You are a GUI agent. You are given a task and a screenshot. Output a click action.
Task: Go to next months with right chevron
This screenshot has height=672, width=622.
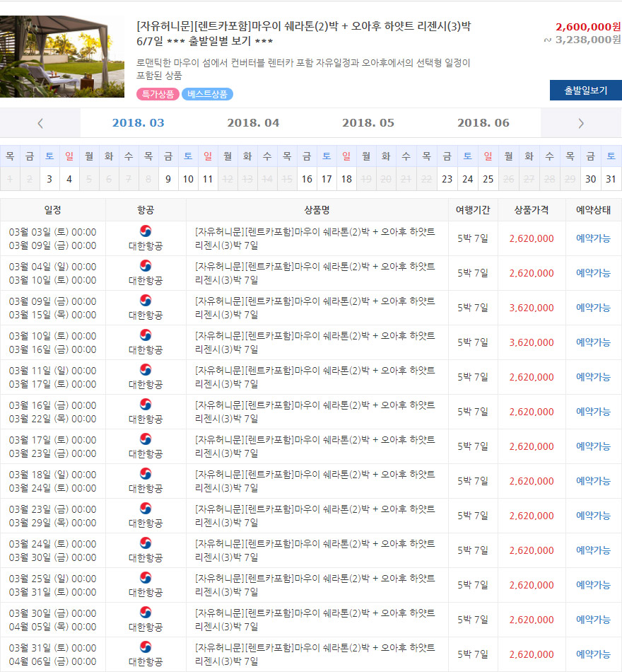[x=581, y=123]
